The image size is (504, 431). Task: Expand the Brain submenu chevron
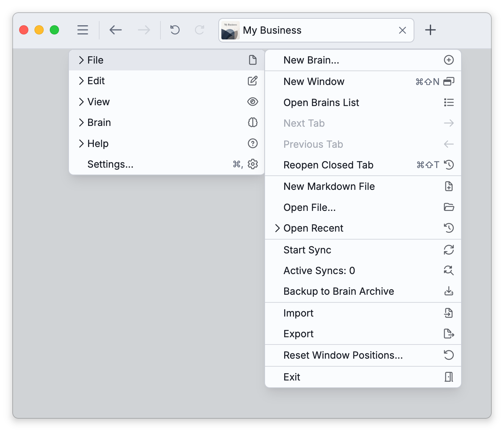pyautogui.click(x=81, y=122)
